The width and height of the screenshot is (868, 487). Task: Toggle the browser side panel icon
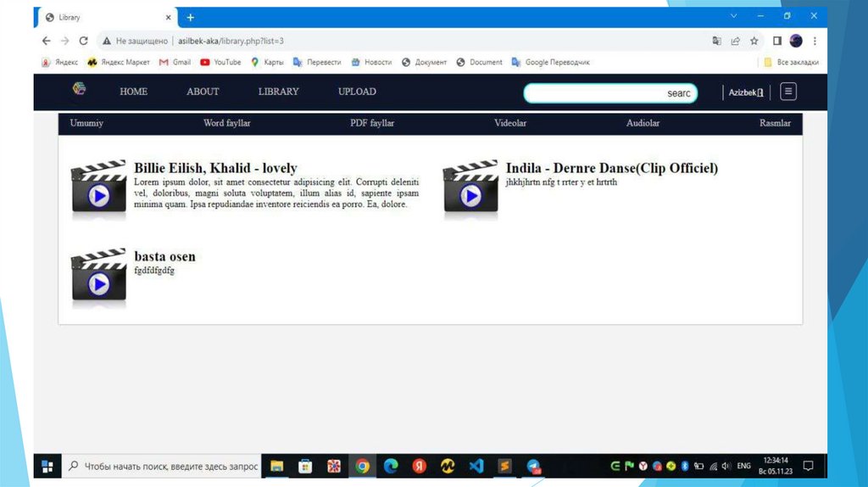[x=777, y=41]
